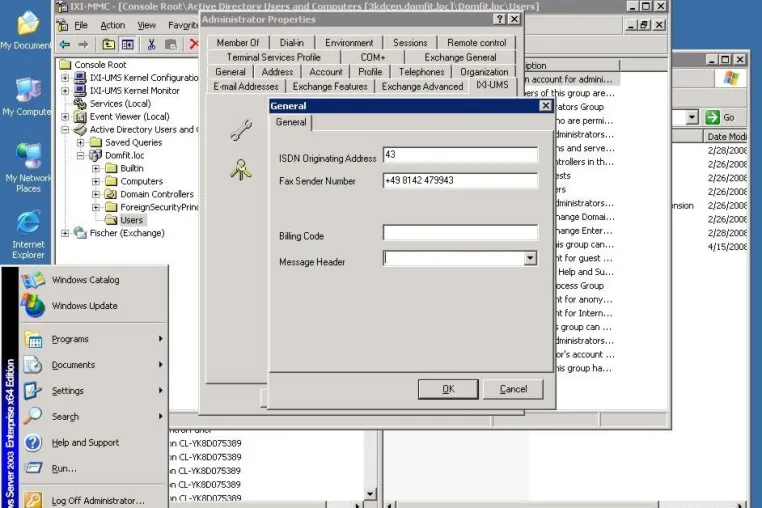Image resolution: width=762 pixels, height=508 pixels.
Task: Click the wrench icon in IXI-UMS tab
Action: (241, 130)
